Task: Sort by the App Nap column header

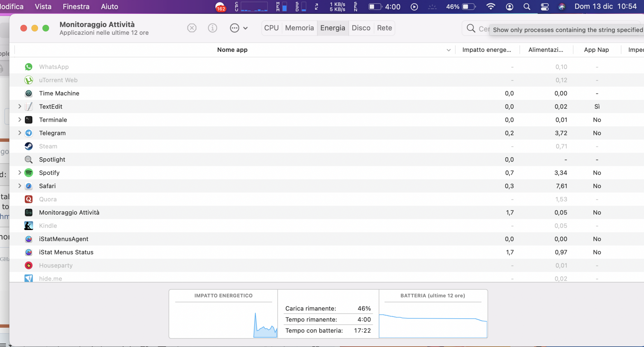Action: click(596, 50)
